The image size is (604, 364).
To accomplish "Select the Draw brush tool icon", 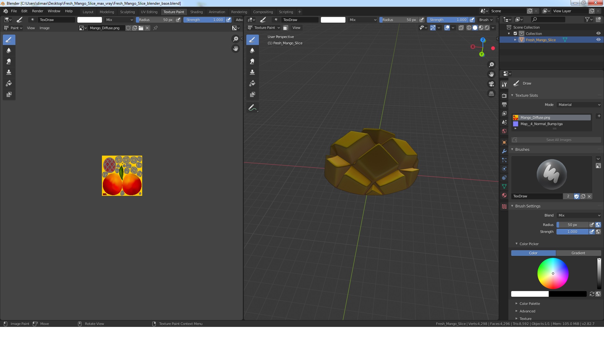I will [x=8, y=39].
